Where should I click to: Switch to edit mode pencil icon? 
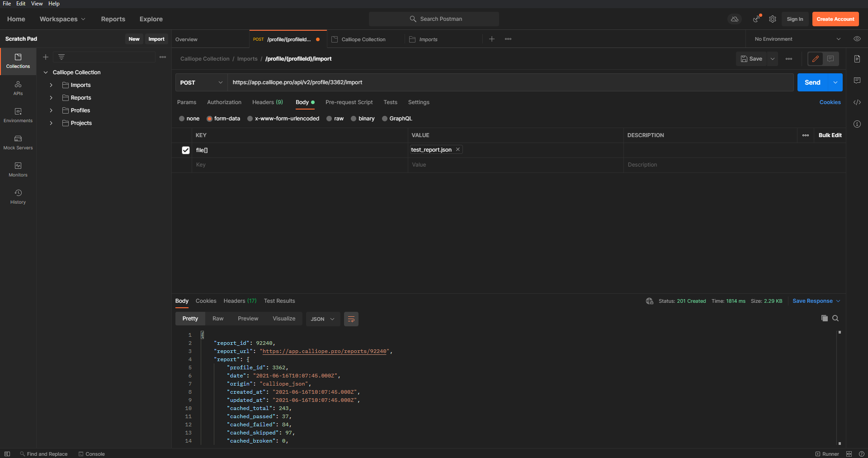tap(816, 59)
